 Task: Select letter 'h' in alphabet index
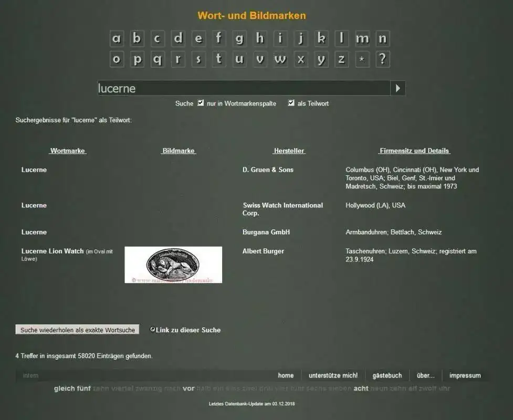(x=260, y=39)
